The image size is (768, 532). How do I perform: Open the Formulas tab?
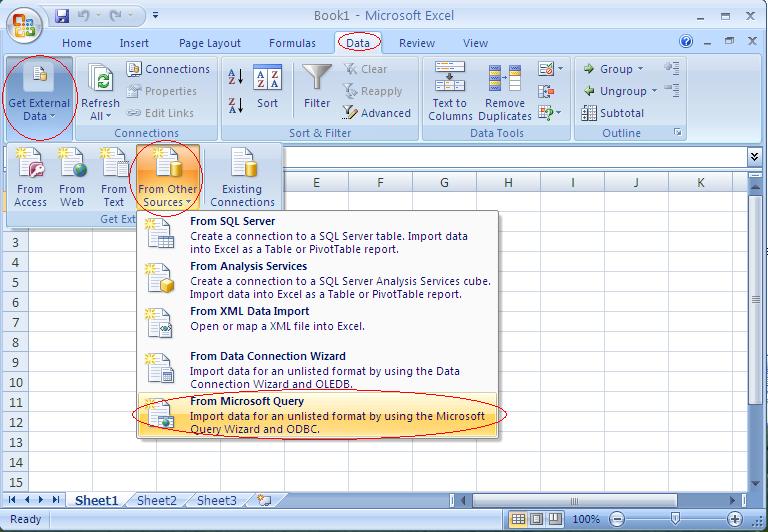point(292,43)
